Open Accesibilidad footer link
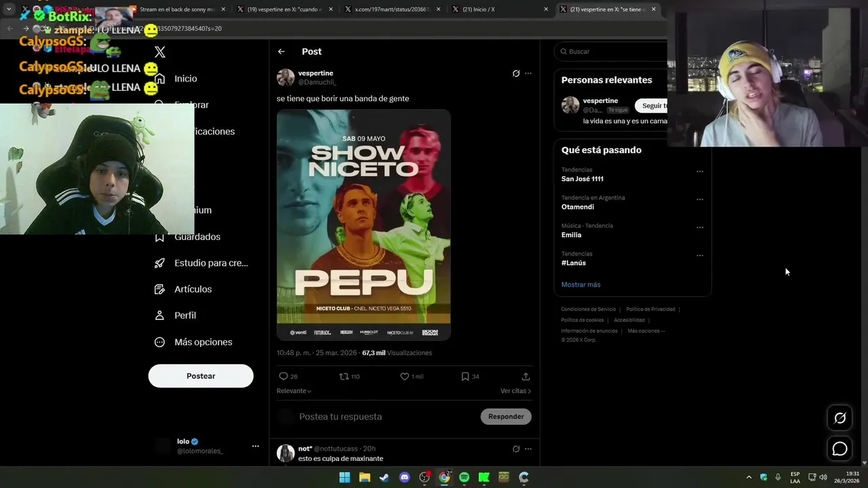 (x=629, y=320)
